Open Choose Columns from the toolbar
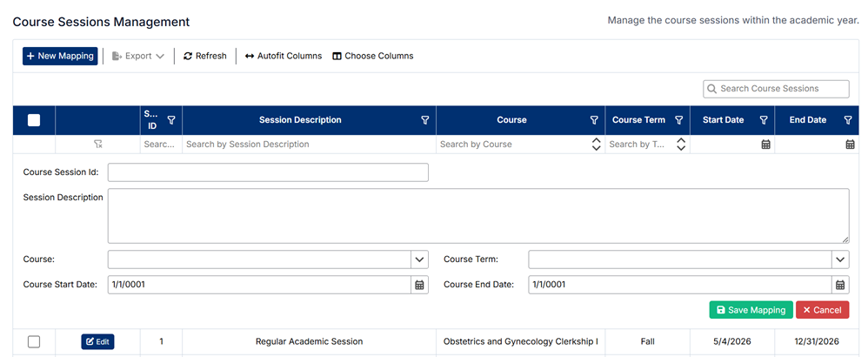Viewport: 868px width, 357px height. (x=373, y=57)
